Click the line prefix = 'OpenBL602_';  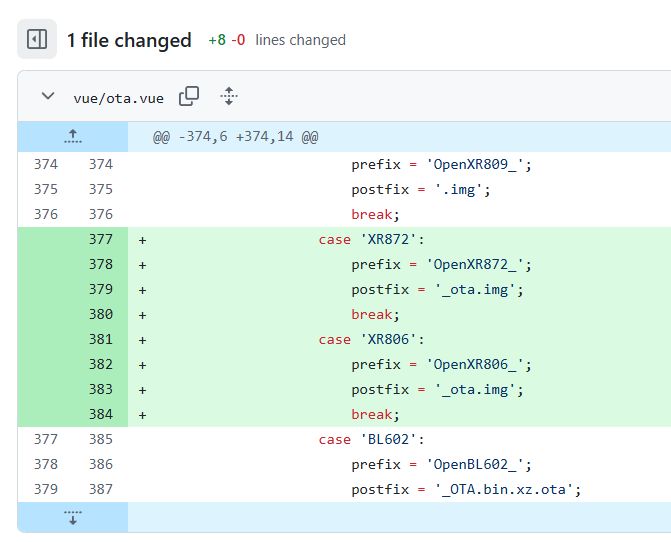point(442,464)
